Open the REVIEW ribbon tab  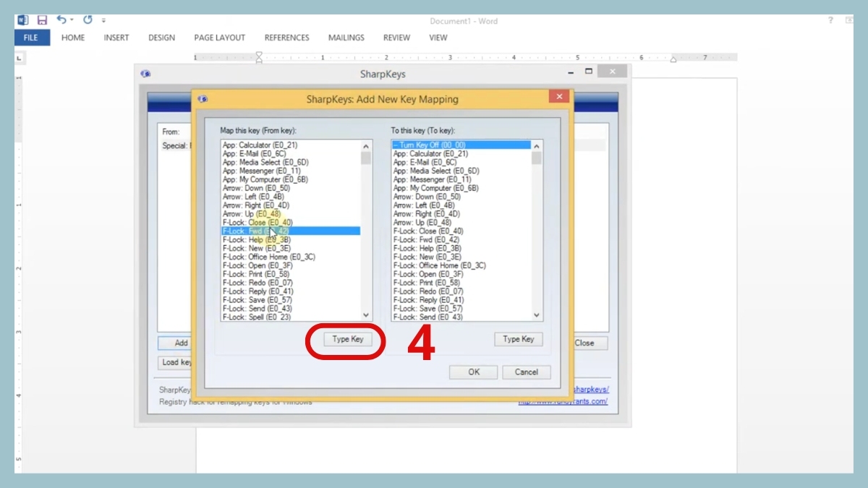396,38
